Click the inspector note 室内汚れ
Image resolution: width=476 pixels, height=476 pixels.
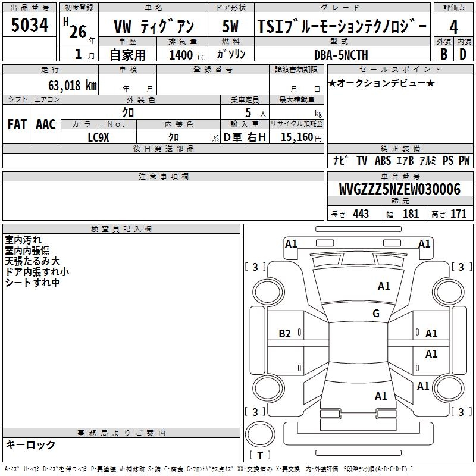23,240
